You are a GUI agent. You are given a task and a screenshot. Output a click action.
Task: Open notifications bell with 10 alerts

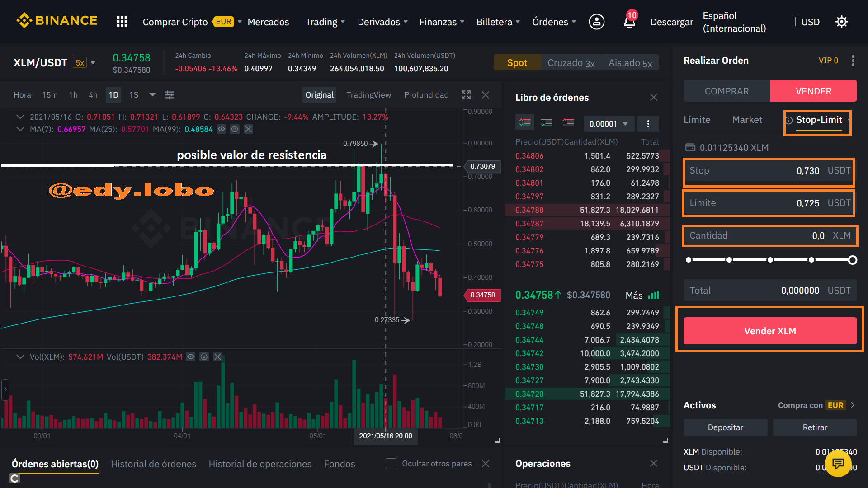(x=630, y=21)
